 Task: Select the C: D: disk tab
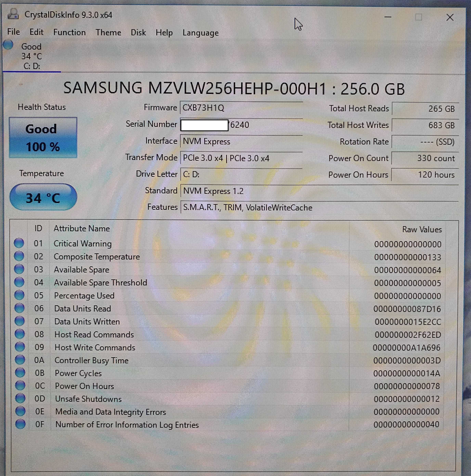click(x=31, y=56)
